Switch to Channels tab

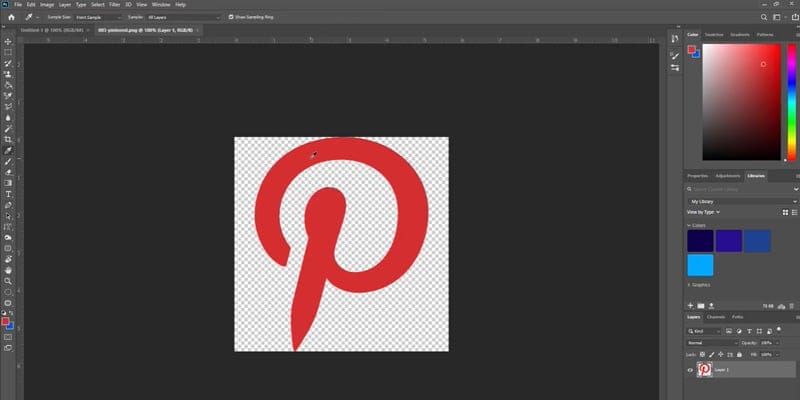pos(716,317)
